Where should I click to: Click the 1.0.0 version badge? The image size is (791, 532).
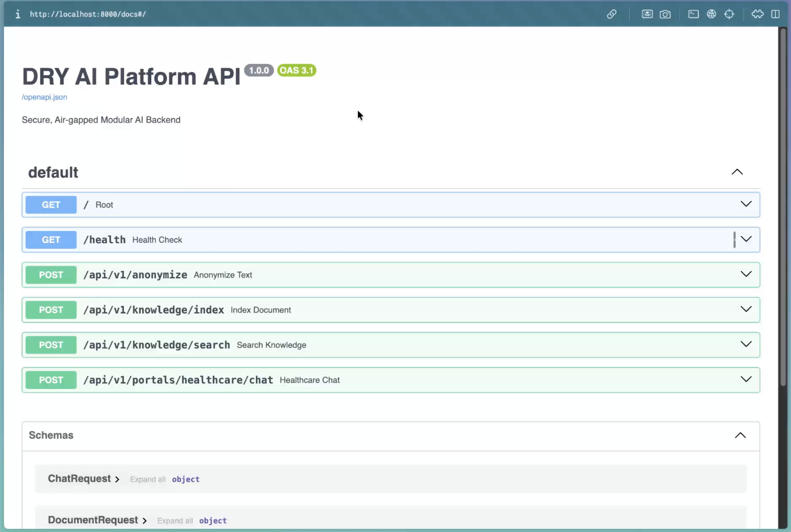point(259,70)
